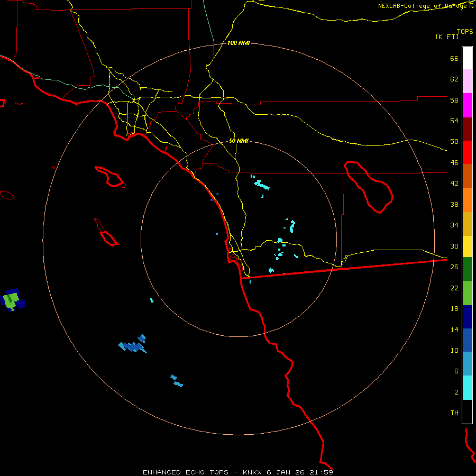Click the cyan swatch in the legend
This screenshot has height=476, width=476.
pos(467,388)
